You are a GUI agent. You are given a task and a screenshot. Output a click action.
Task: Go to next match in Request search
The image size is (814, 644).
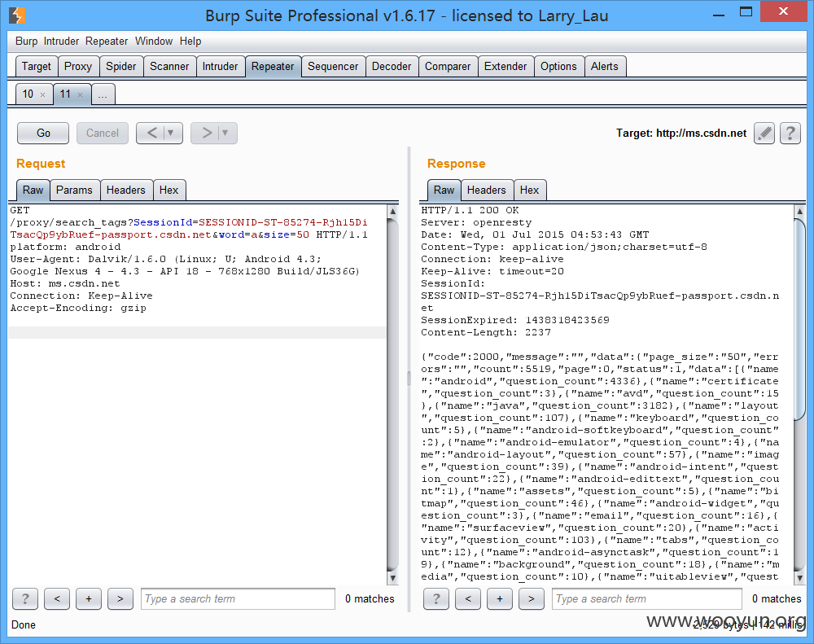point(120,599)
